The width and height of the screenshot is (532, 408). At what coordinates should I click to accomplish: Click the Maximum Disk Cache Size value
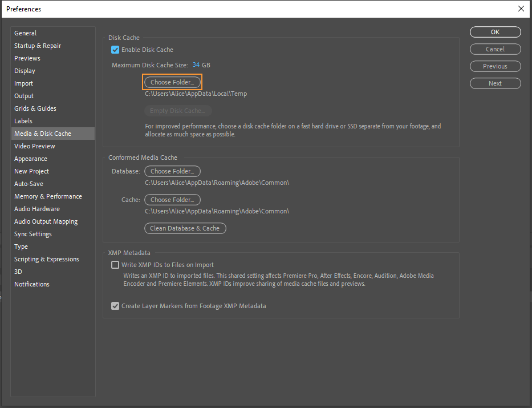click(196, 65)
